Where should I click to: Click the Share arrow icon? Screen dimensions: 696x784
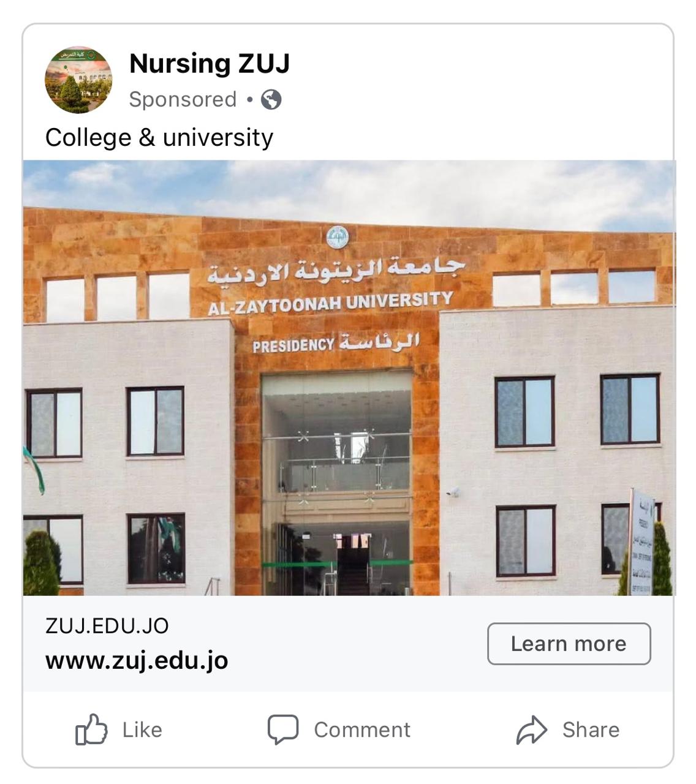click(531, 729)
